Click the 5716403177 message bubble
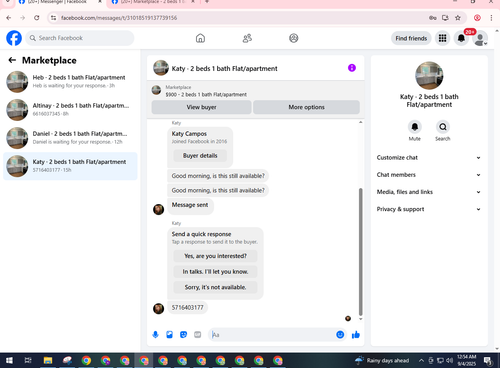Image resolution: width=500 pixels, height=368 pixels. click(187, 307)
